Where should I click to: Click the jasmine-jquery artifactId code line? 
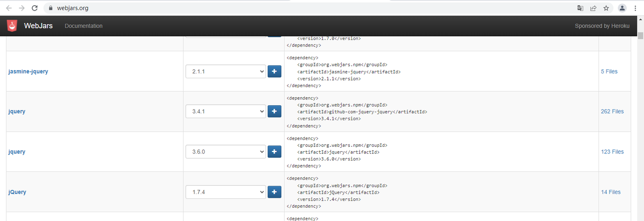(349, 72)
